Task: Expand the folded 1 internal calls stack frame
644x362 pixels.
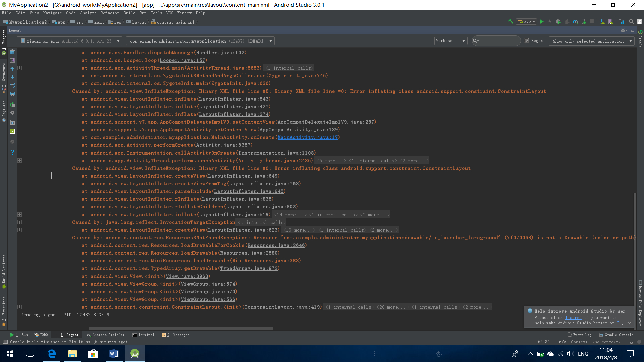Action: tap(289, 68)
